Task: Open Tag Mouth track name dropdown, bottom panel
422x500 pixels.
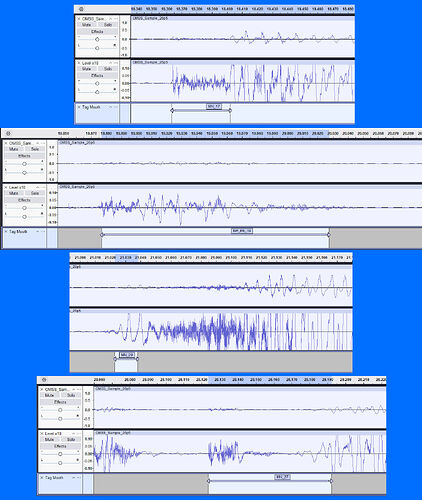Action: tap(54, 478)
